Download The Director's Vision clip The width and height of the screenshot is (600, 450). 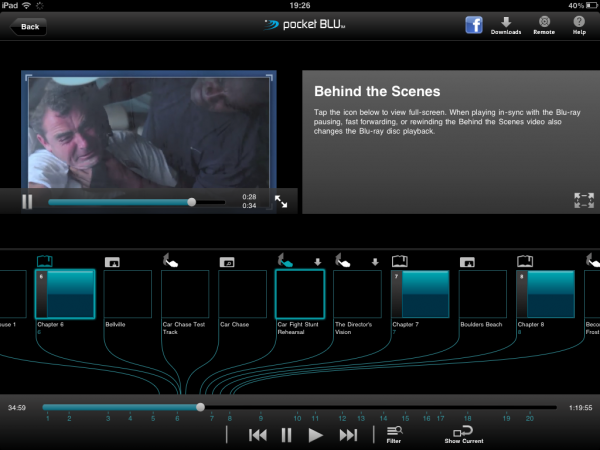point(375,262)
